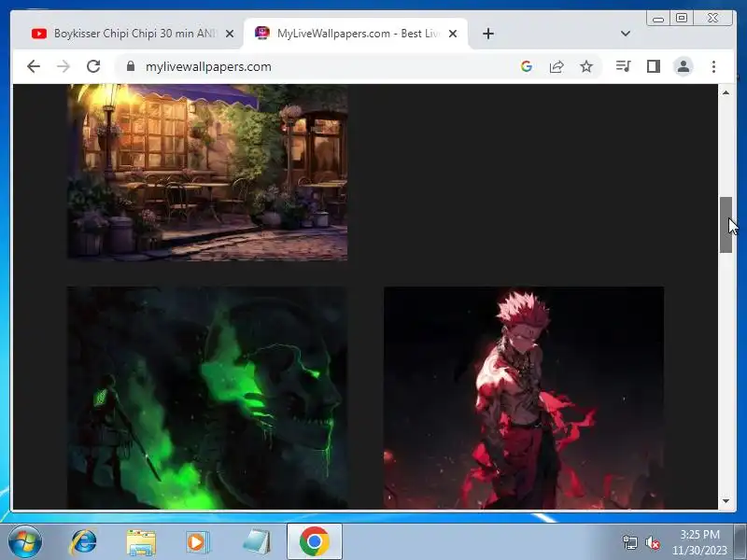Click the Show desktop strip
Viewport: 747px width, 560px height.
click(740, 541)
